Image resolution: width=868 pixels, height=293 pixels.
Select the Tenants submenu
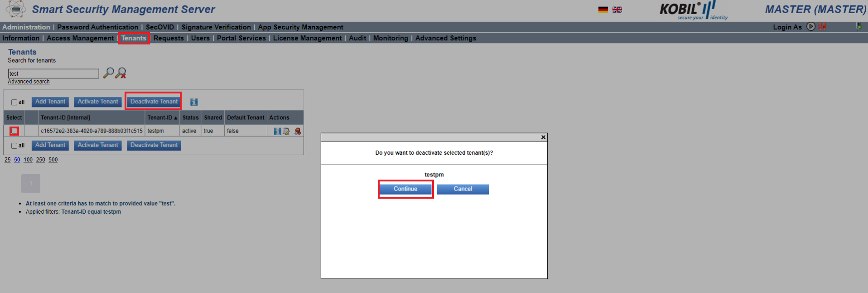point(134,38)
